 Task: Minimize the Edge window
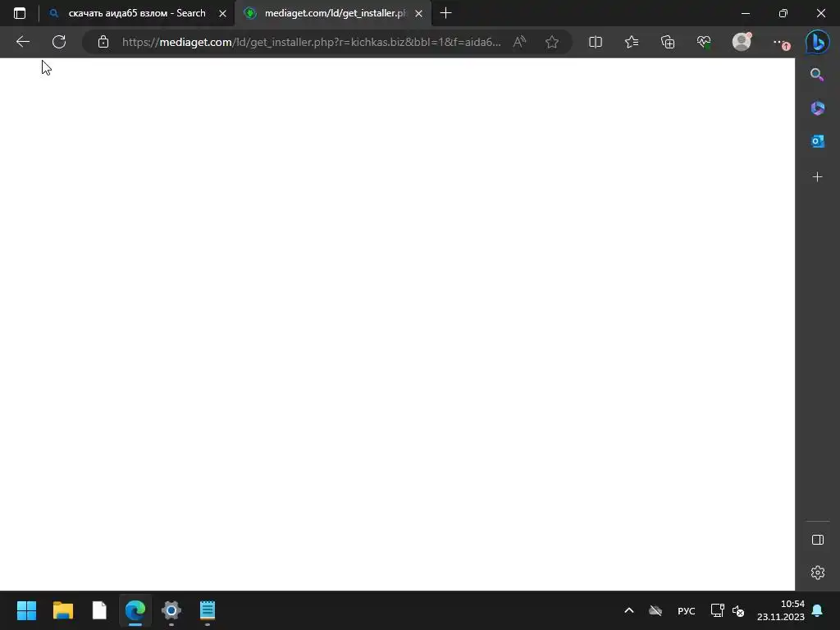(x=745, y=13)
